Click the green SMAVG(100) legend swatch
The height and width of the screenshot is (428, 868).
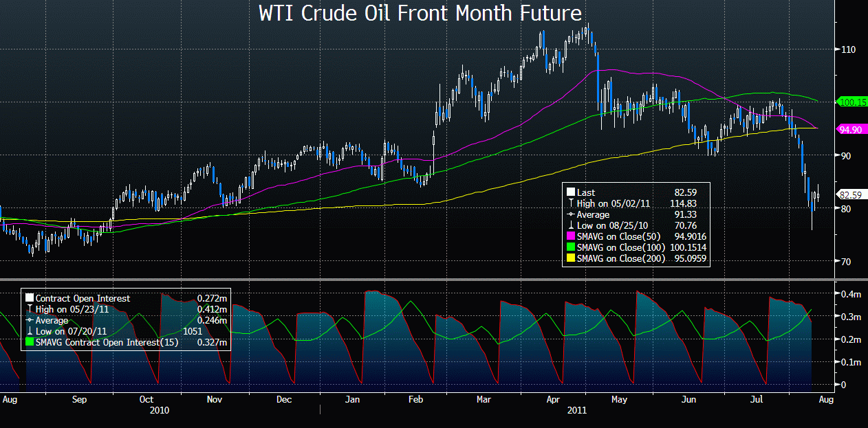click(570, 248)
